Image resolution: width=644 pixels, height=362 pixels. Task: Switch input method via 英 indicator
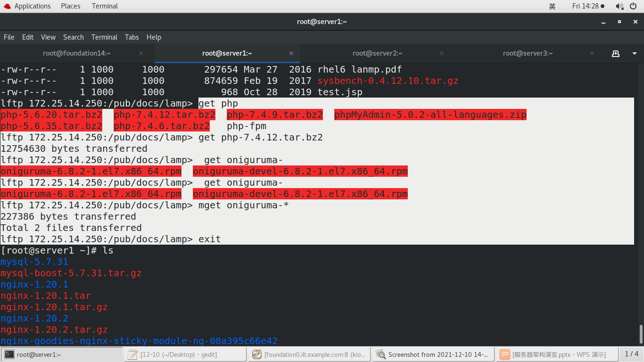click(x=552, y=6)
